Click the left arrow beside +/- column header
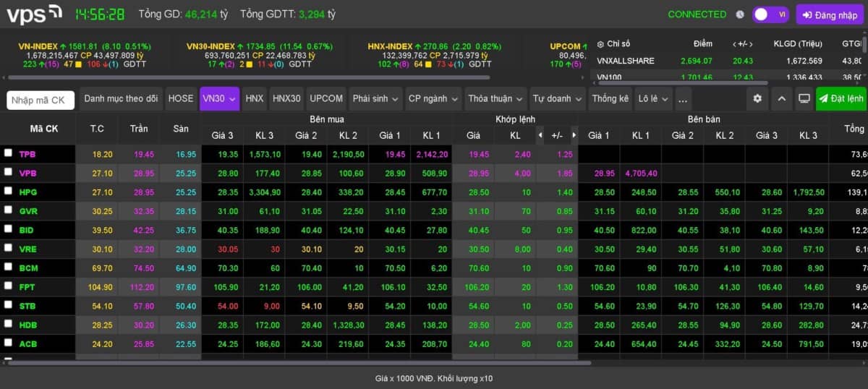This screenshot has width=868, height=389. click(540, 135)
